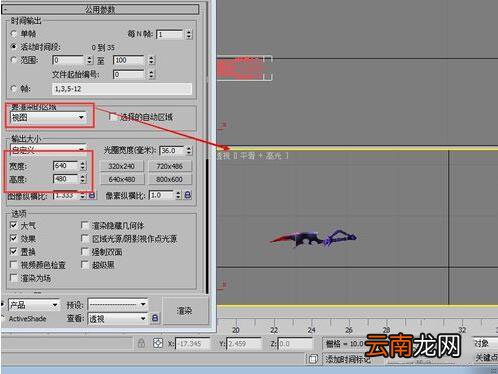498x374 pixels.
Task: Click the 640x480 preset button
Action: [x=122, y=179]
